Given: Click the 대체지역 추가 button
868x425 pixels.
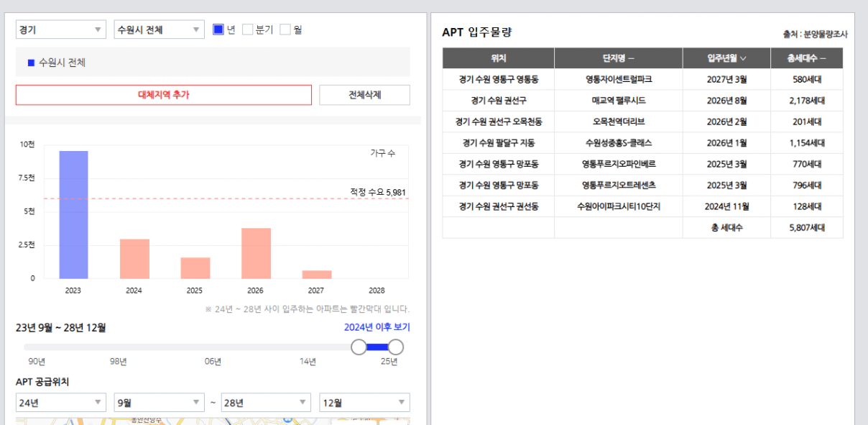Looking at the screenshot, I should point(164,95).
